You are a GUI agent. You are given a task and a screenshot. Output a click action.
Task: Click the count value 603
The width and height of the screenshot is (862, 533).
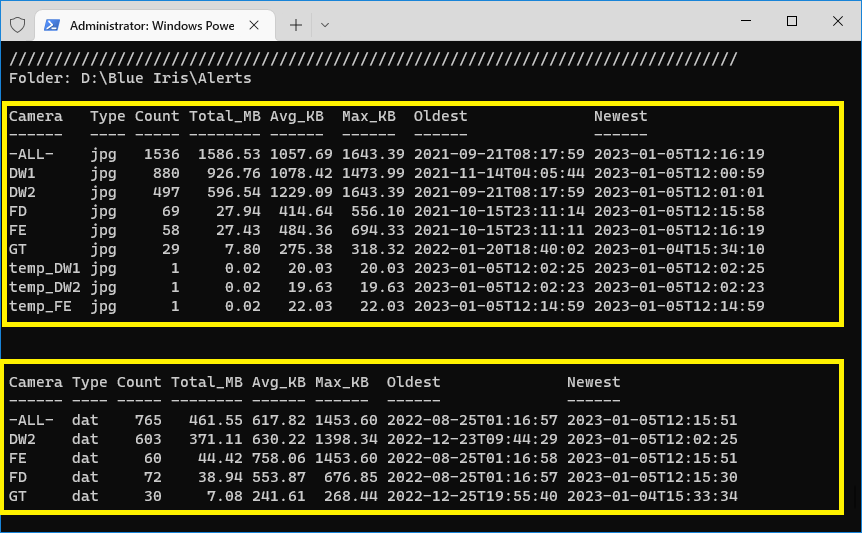148,440
